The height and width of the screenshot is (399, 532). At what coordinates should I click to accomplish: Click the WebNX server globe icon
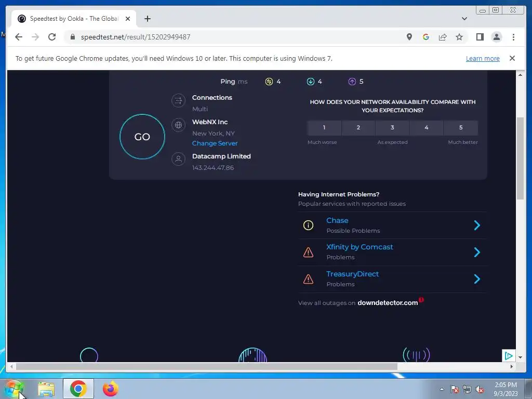[x=179, y=125]
